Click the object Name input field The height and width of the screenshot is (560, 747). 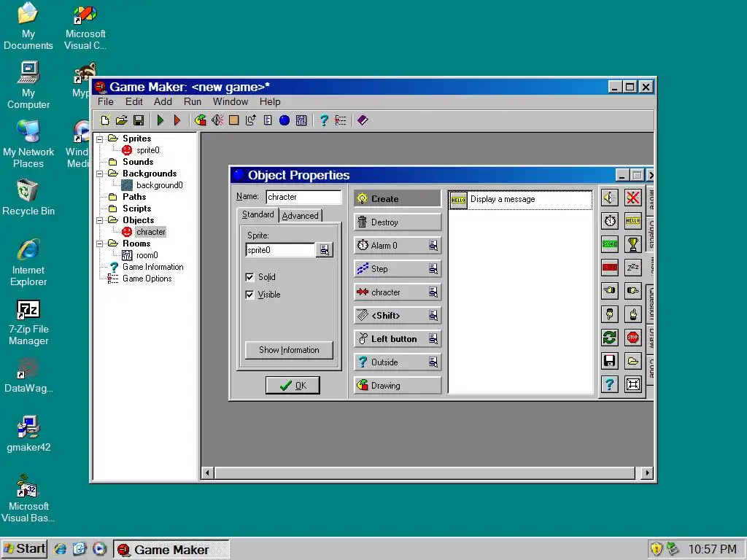304,197
